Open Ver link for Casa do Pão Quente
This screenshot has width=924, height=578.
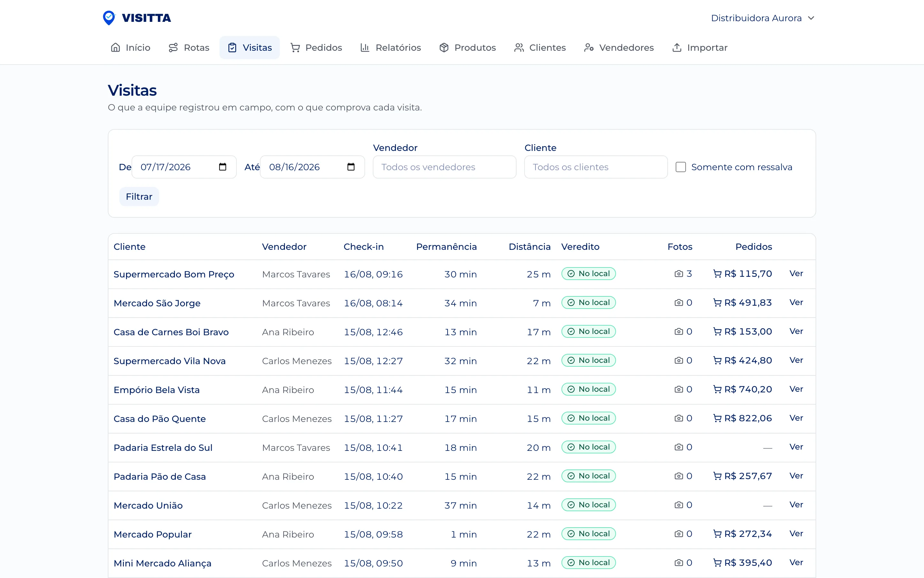pyautogui.click(x=796, y=418)
